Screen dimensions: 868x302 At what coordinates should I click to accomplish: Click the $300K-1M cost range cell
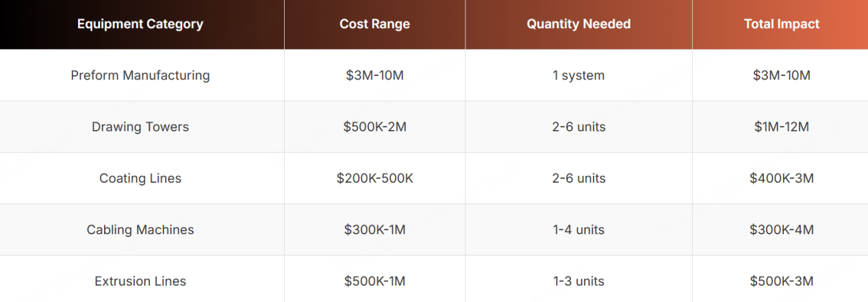coord(374,229)
